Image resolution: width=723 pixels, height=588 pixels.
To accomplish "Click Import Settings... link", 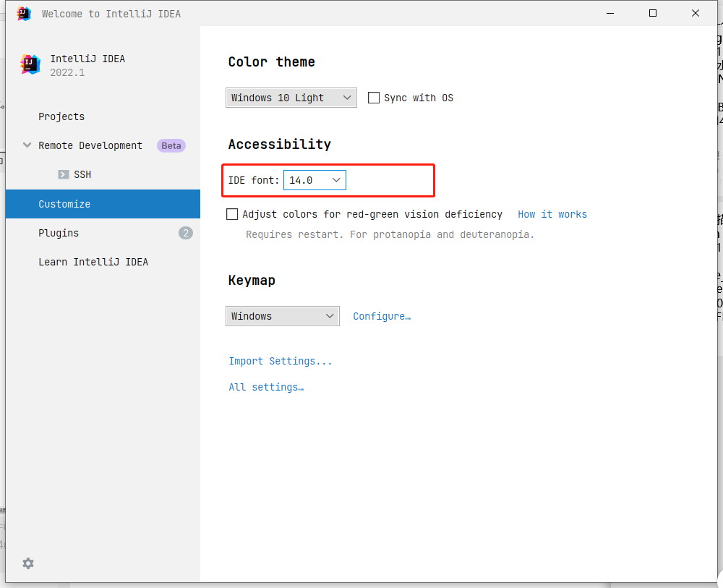I will click(x=280, y=361).
